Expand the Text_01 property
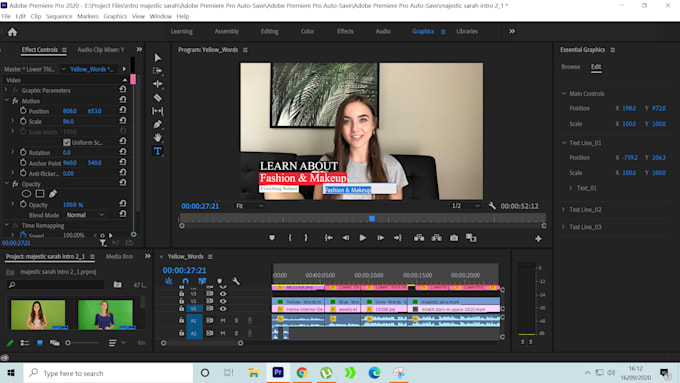 point(571,188)
